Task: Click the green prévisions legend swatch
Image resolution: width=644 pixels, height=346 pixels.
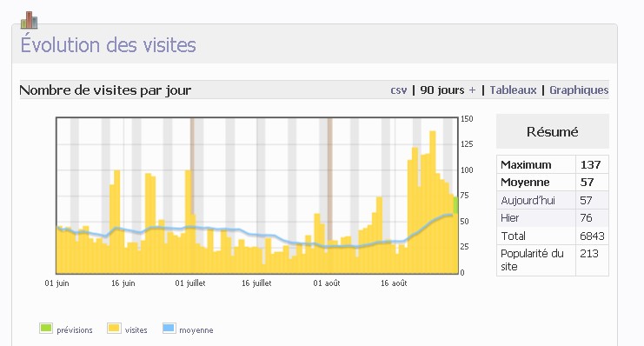Action: pyautogui.click(x=46, y=329)
